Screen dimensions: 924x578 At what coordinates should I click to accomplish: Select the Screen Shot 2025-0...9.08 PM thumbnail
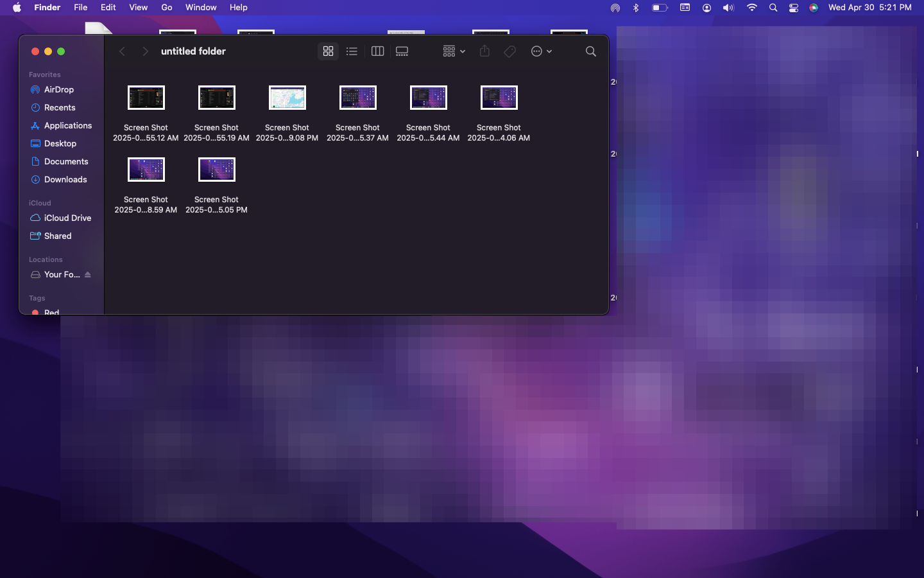(x=287, y=98)
